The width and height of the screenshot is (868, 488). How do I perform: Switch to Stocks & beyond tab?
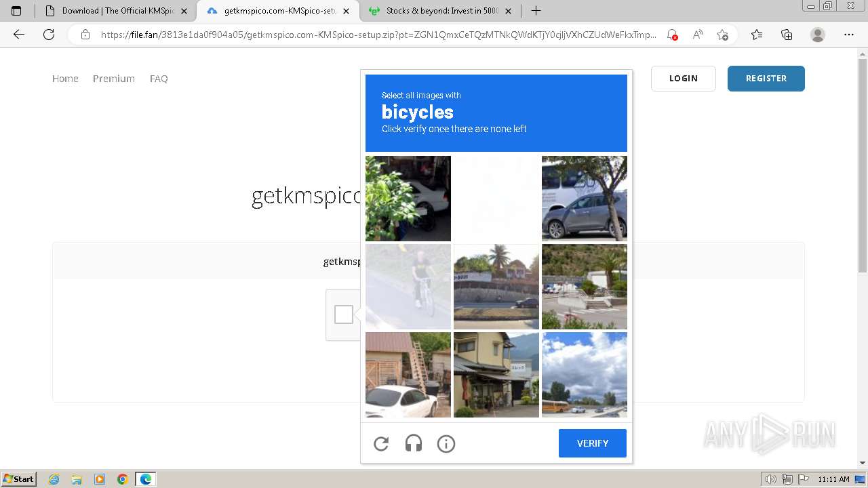(x=440, y=11)
